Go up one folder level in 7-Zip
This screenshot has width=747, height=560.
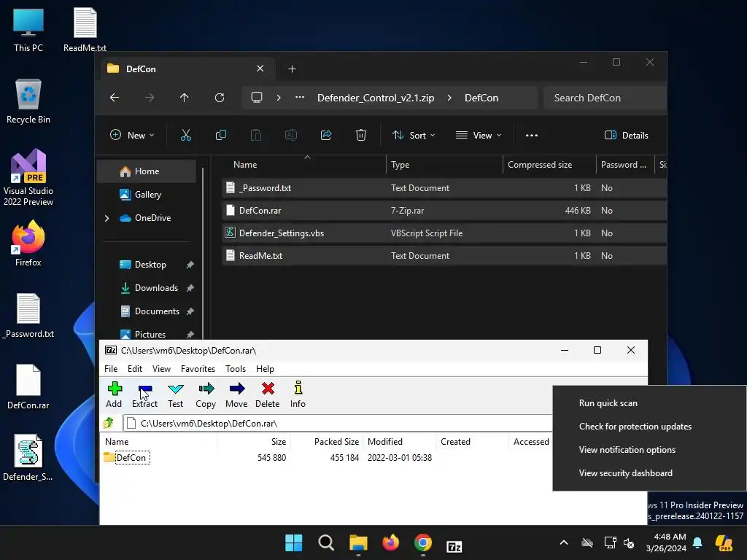pyautogui.click(x=109, y=423)
